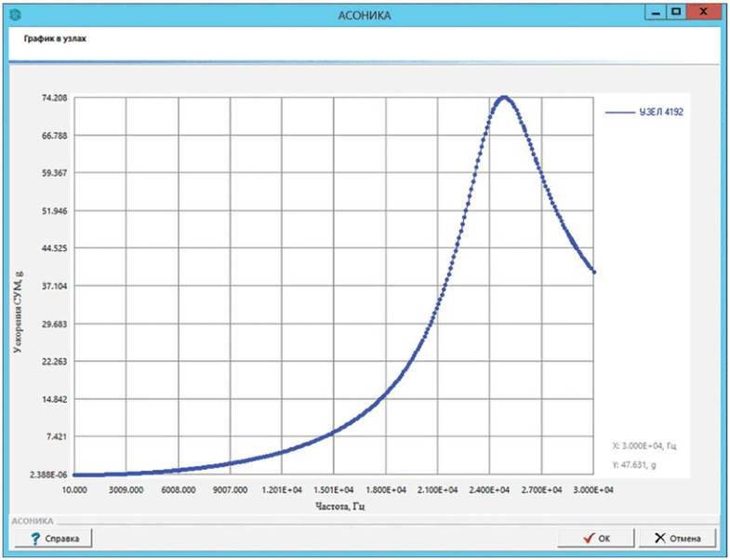Click the АСОНИКА window title text
The width and height of the screenshot is (730, 560).
coord(365,15)
